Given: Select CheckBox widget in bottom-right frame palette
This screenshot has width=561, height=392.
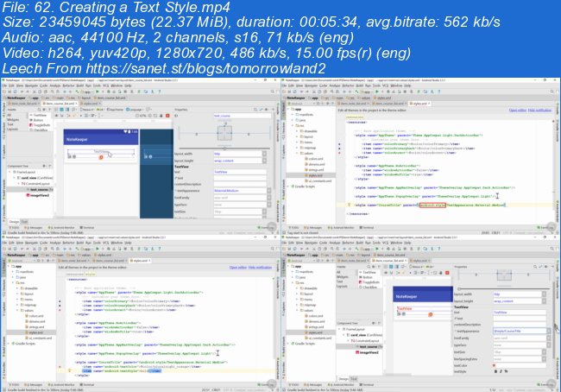Looking at the screenshot, I should coord(369,288).
